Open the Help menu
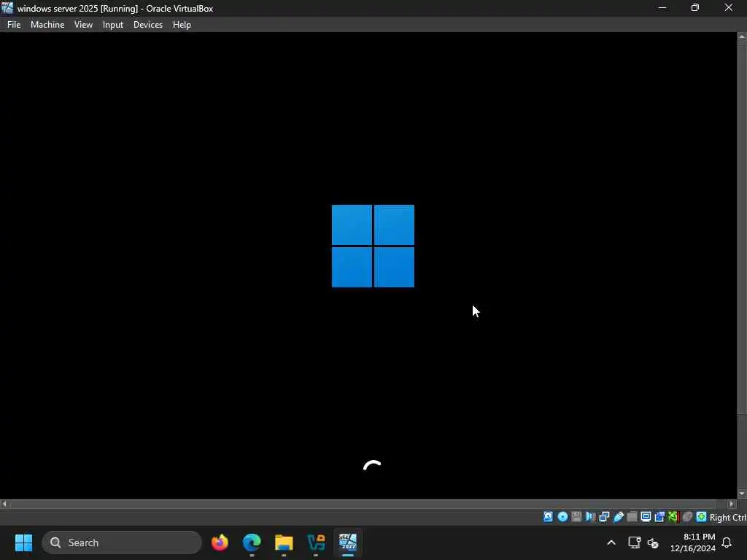Viewport: 747px width, 560px height. click(182, 25)
